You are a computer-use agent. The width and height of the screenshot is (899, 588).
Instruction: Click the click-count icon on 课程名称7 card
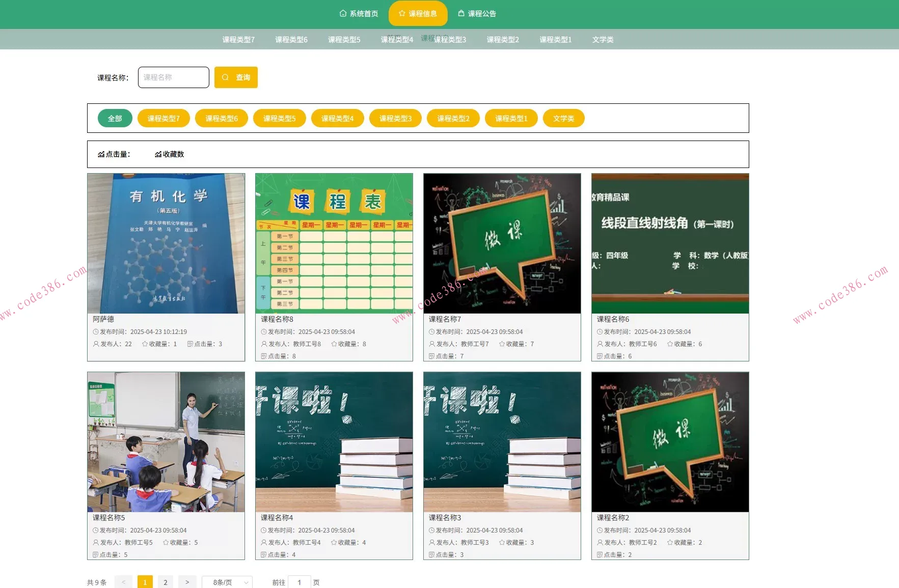(x=432, y=356)
